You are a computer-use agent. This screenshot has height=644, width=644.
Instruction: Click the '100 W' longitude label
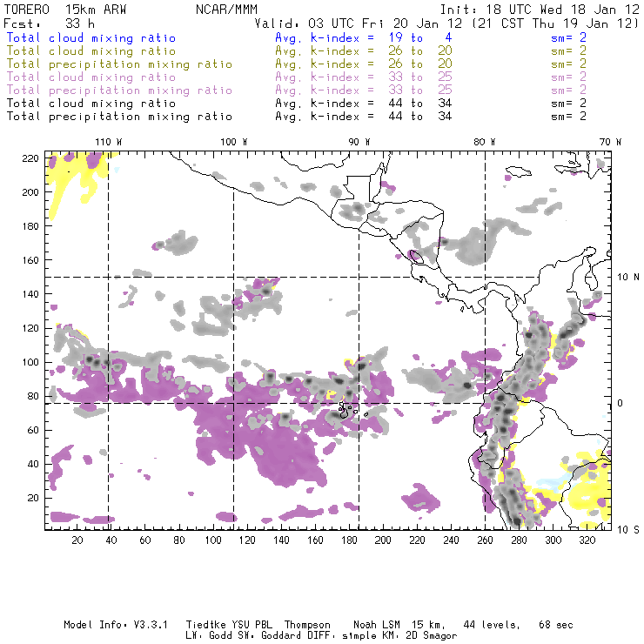coord(234,142)
